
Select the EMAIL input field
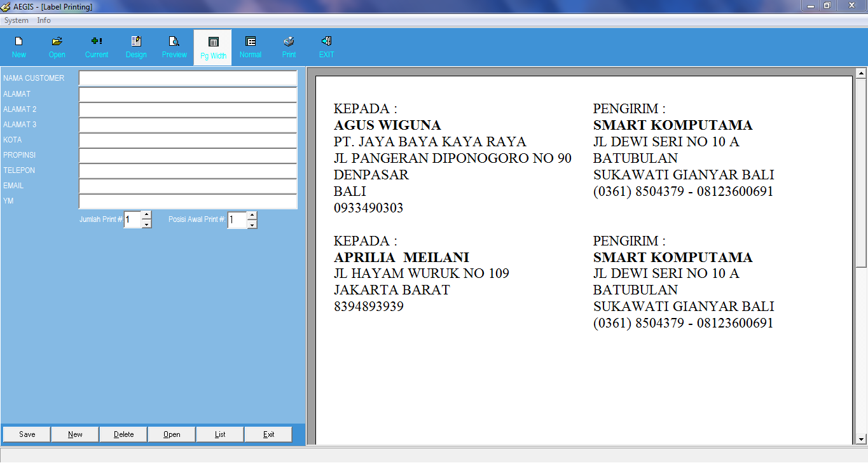pos(188,185)
